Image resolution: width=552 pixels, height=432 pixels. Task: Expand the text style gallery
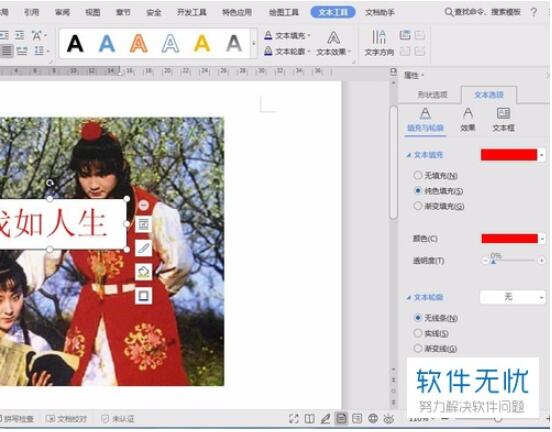click(x=254, y=44)
